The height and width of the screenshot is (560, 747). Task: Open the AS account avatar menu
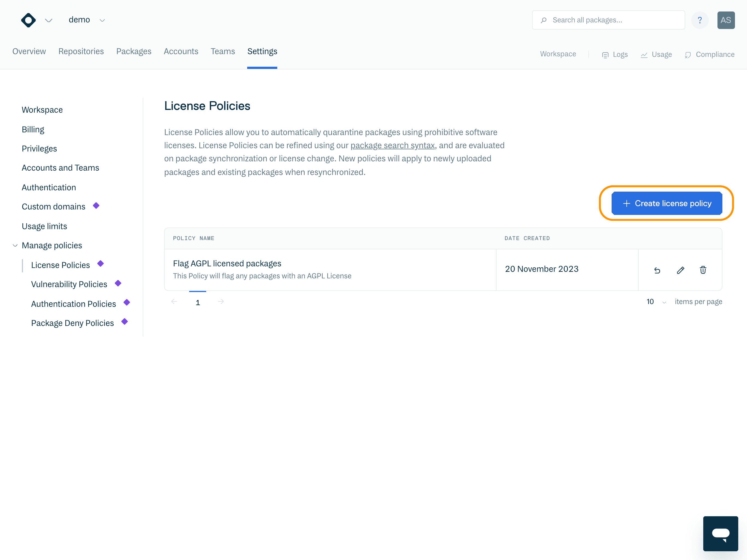pos(726,20)
